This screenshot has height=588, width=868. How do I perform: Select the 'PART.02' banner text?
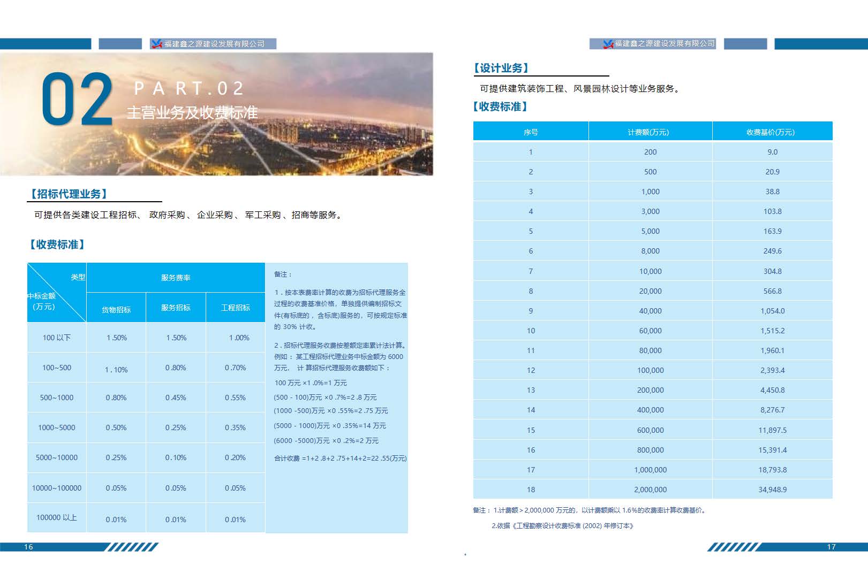[188, 88]
